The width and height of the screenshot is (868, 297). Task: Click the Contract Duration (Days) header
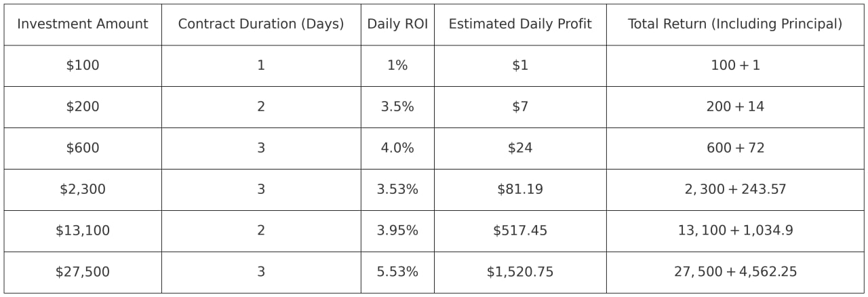coord(261,24)
